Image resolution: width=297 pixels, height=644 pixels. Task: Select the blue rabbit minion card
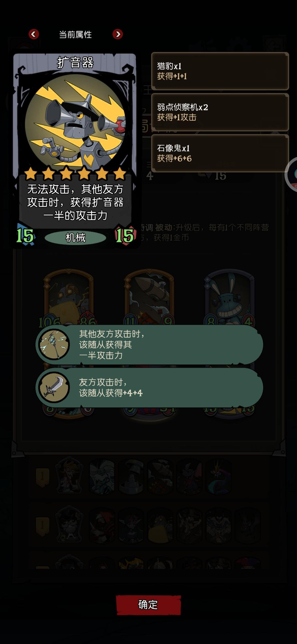point(229,297)
